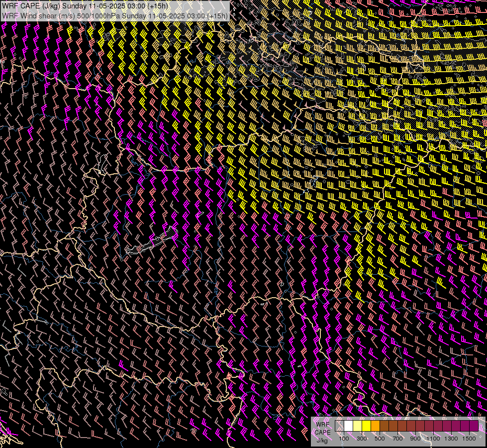Click the '100' legend value

(x=344, y=439)
